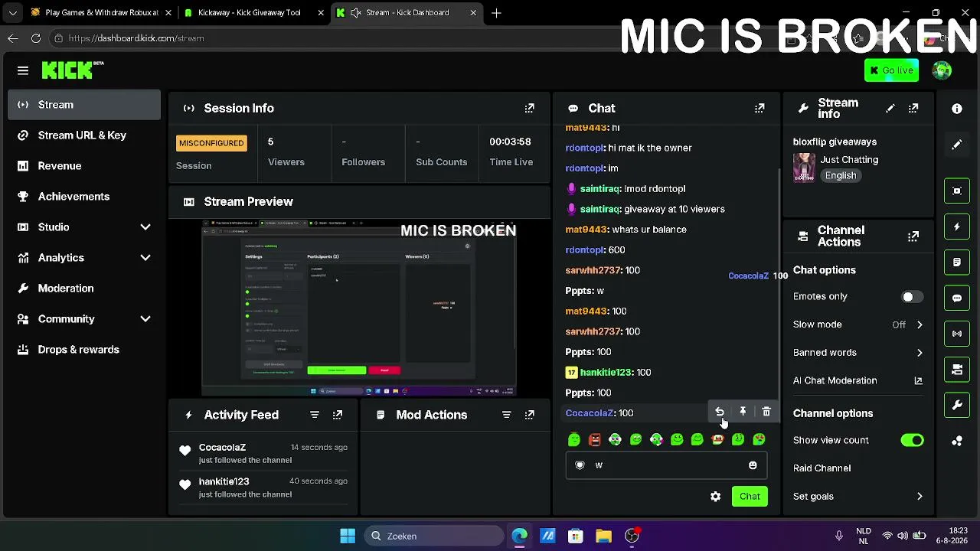Open chat settings gear icon
Screen dimensions: 980x551
(715, 497)
